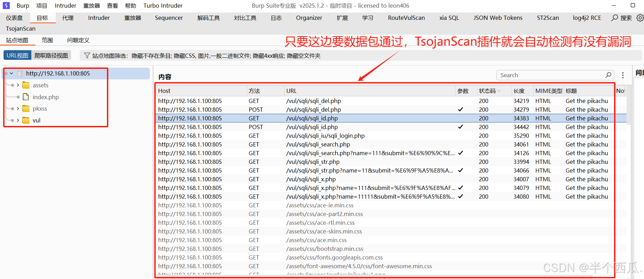Screen dimensions: 644x279
Task: Select index.php in the site tree
Action: coord(46,97)
